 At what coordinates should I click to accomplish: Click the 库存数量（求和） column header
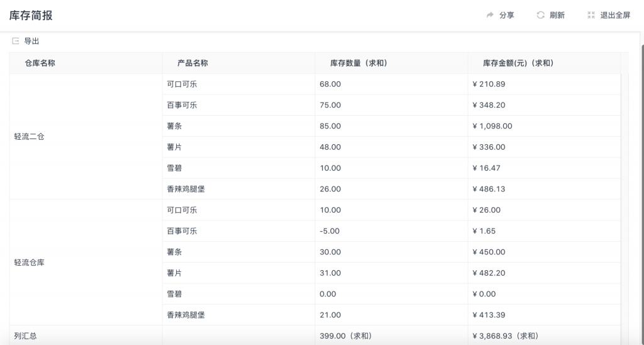pyautogui.click(x=358, y=63)
